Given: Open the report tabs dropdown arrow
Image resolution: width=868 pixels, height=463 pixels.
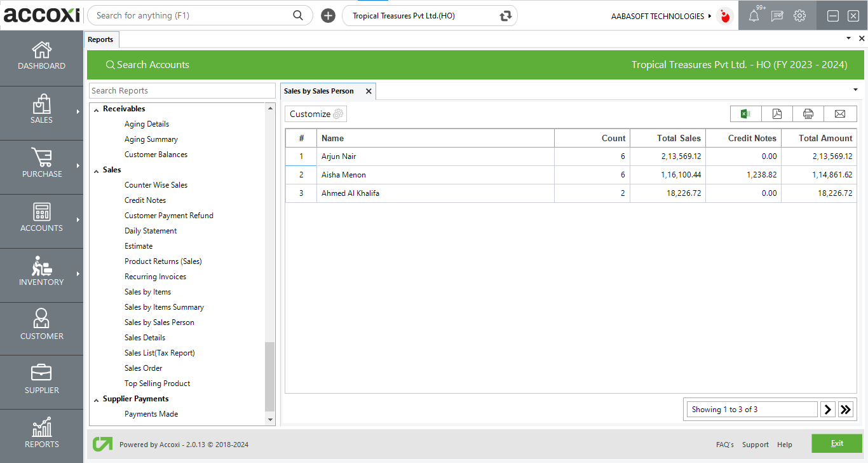Looking at the screenshot, I should point(855,88).
